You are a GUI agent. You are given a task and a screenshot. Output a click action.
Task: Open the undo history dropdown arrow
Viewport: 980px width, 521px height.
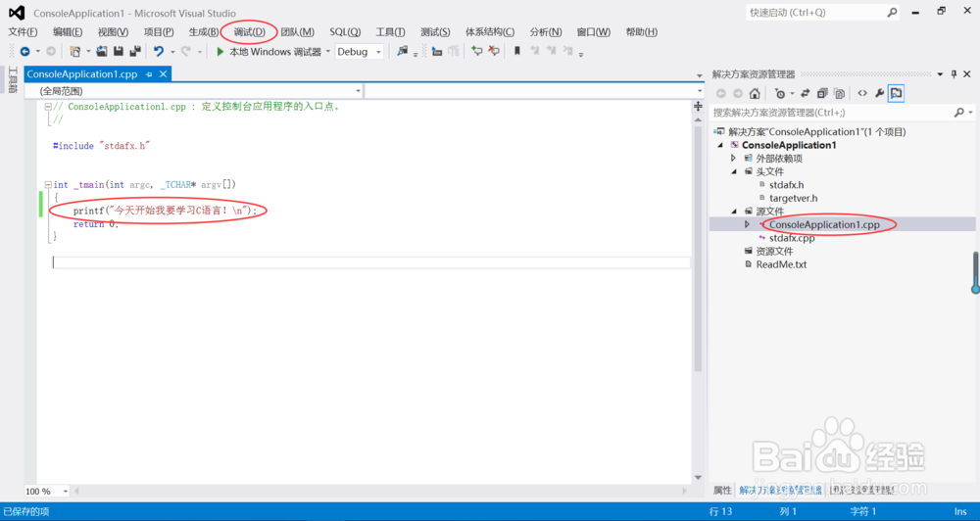coord(172,52)
